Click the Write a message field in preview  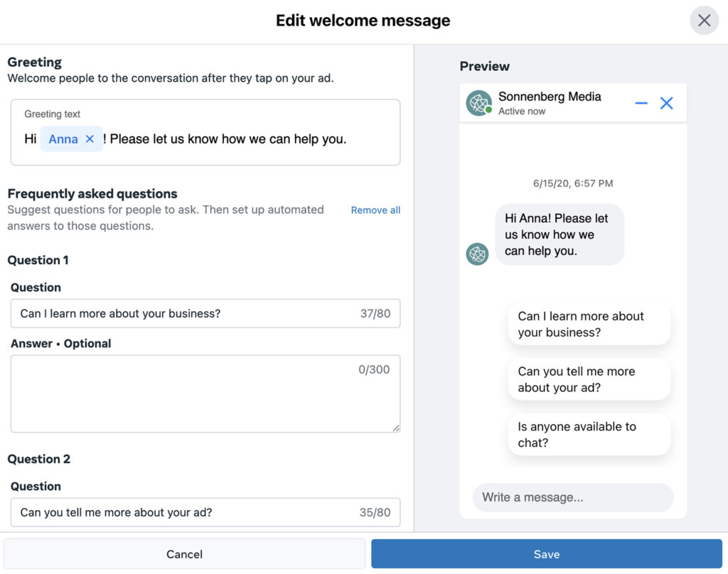click(572, 497)
